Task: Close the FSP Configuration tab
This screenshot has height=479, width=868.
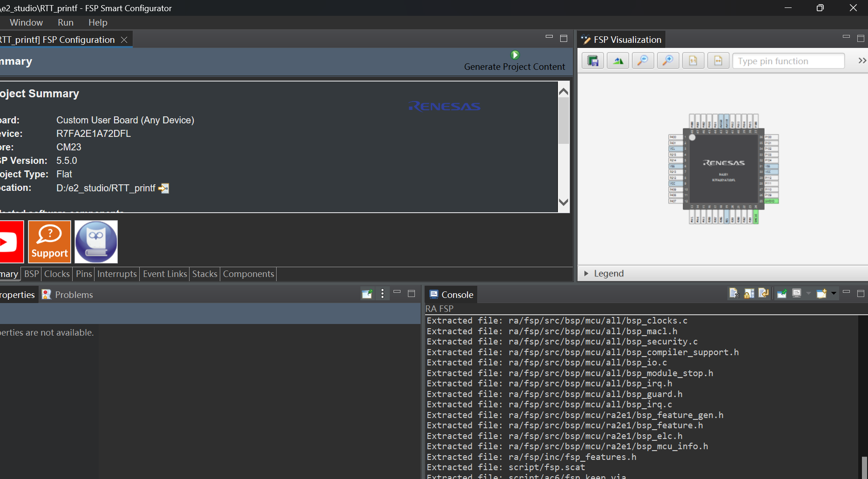Action: coord(124,40)
